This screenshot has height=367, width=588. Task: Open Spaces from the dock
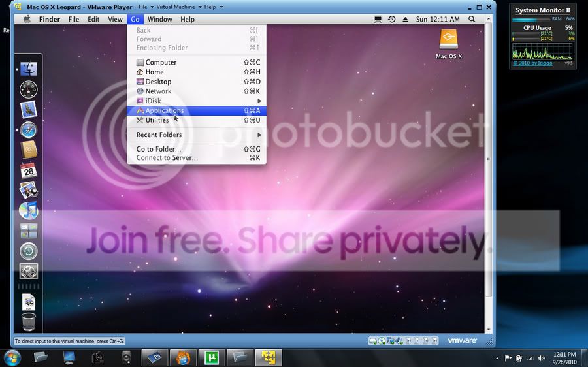29,231
